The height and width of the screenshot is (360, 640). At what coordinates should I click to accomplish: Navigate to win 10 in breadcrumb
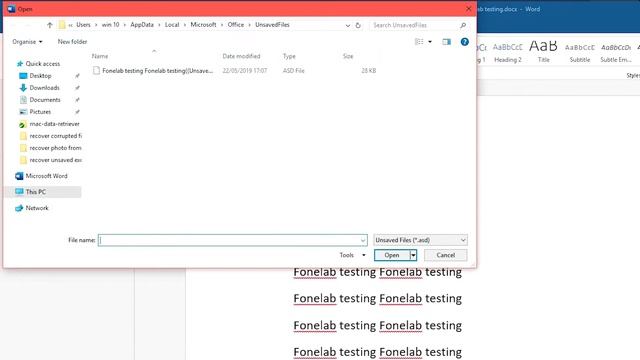pyautogui.click(x=110, y=25)
